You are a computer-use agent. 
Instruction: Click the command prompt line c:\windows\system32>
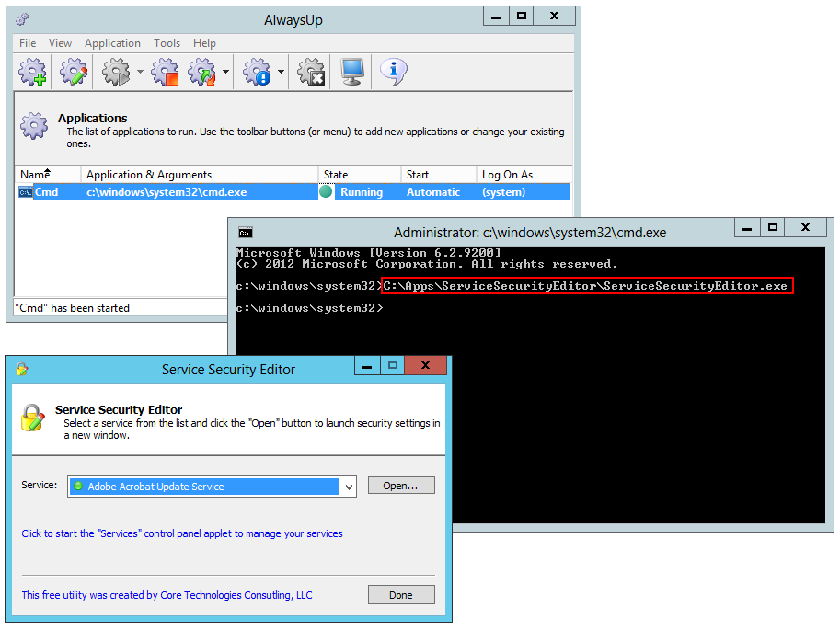pyautogui.click(x=310, y=308)
